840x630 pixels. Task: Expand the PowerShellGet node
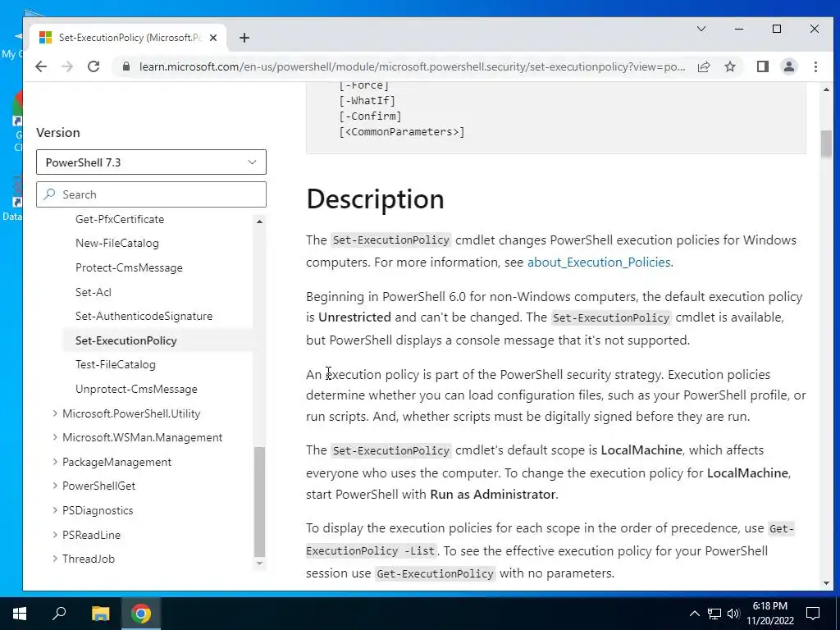point(55,486)
